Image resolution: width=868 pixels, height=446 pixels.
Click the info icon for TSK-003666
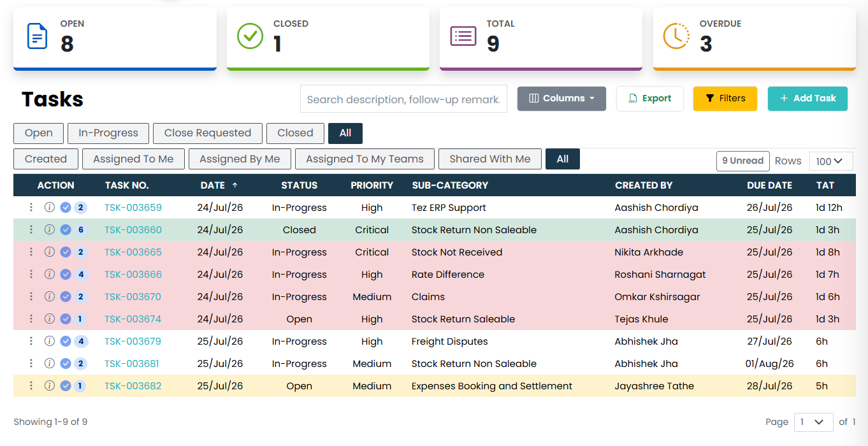(49, 274)
